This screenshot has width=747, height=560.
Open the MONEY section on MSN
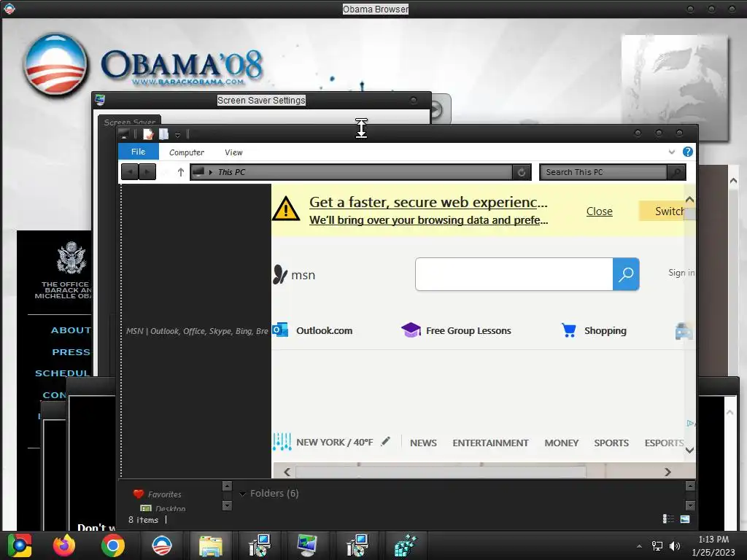[x=561, y=443]
